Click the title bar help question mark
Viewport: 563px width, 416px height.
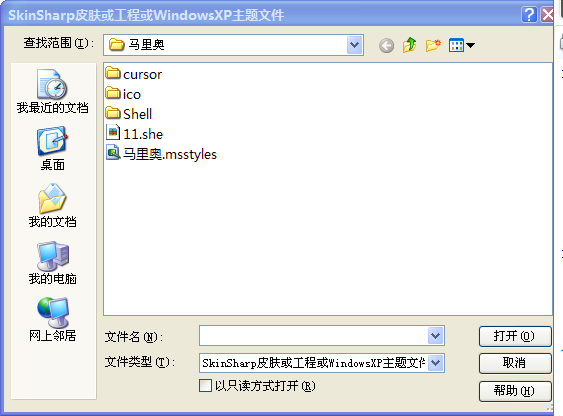[x=529, y=15]
